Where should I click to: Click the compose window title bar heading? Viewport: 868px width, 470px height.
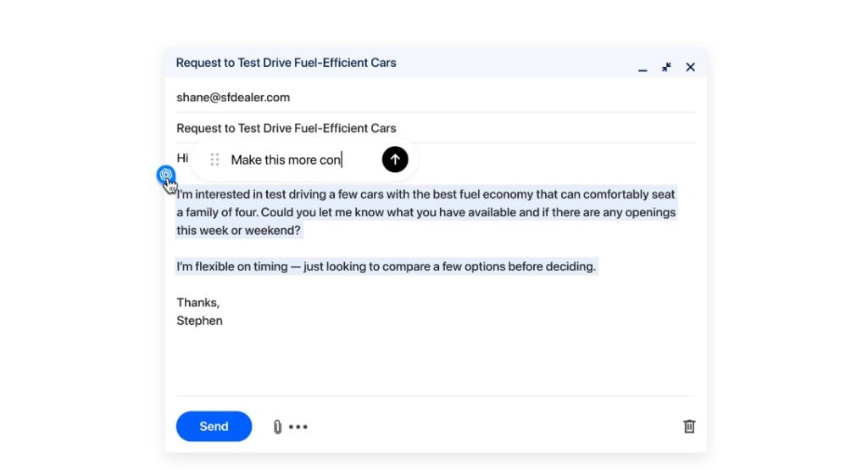point(286,63)
